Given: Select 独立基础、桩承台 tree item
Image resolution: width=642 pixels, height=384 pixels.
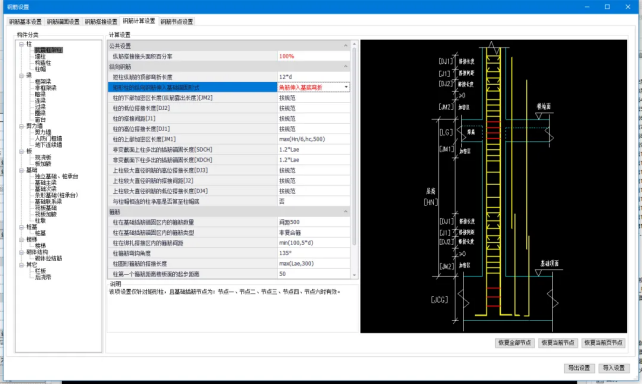Looking at the screenshot, I should click(x=56, y=176).
